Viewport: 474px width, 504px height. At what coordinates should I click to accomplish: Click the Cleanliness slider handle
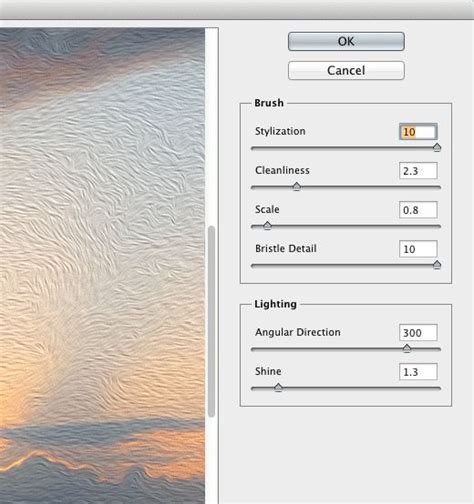click(x=296, y=186)
